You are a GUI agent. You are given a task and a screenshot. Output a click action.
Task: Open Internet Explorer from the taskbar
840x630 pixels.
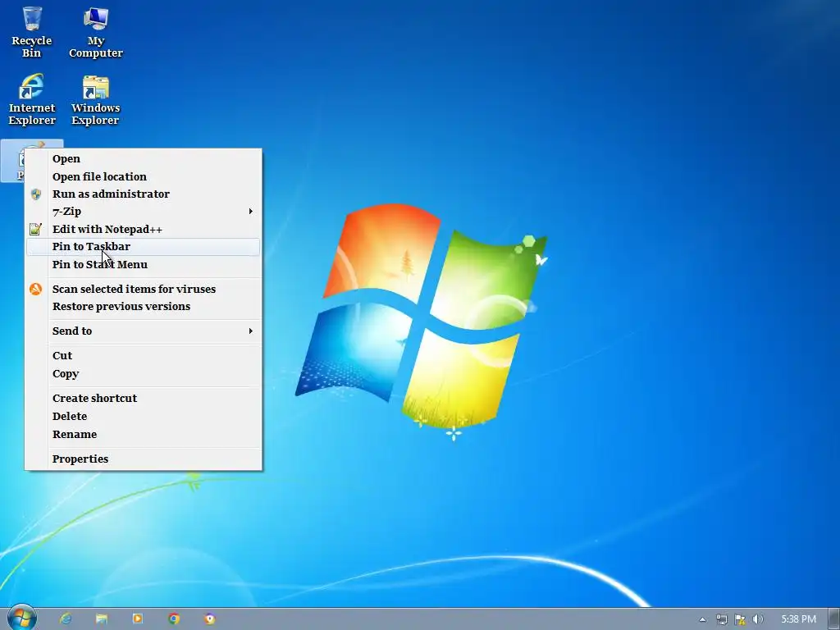pos(66,619)
